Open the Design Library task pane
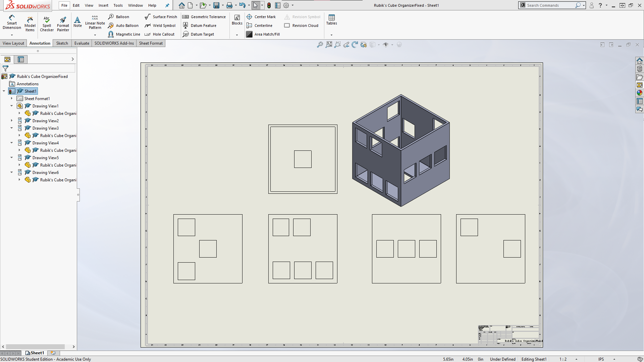644x362 pixels. pyautogui.click(x=640, y=68)
